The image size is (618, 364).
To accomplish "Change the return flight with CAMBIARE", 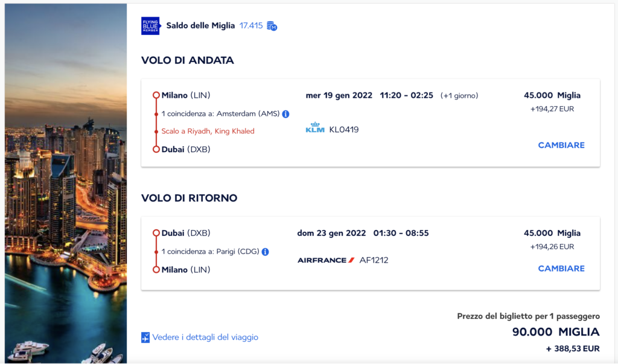I will tap(561, 269).
